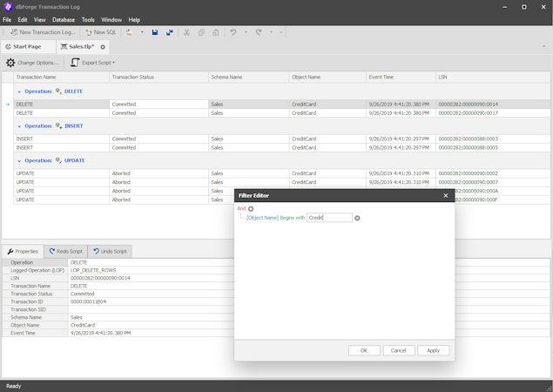Click the LSN column header
This screenshot has height=392, width=553.
(x=493, y=77)
